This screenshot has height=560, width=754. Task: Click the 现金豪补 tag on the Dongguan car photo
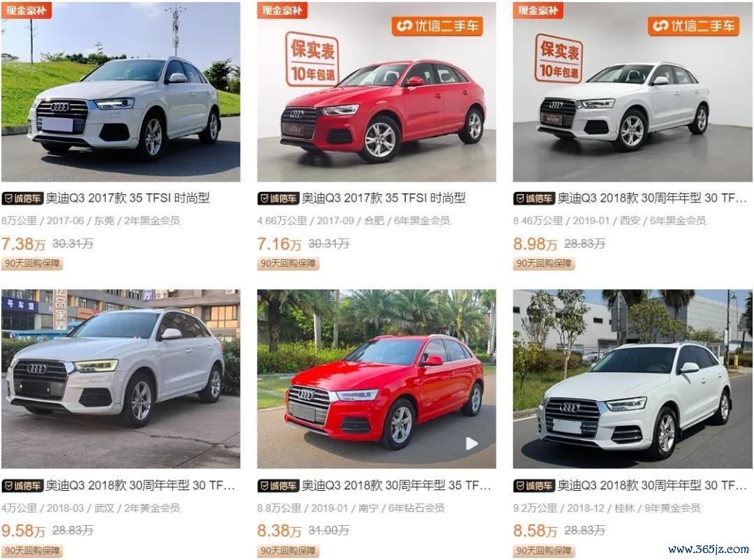27,10
